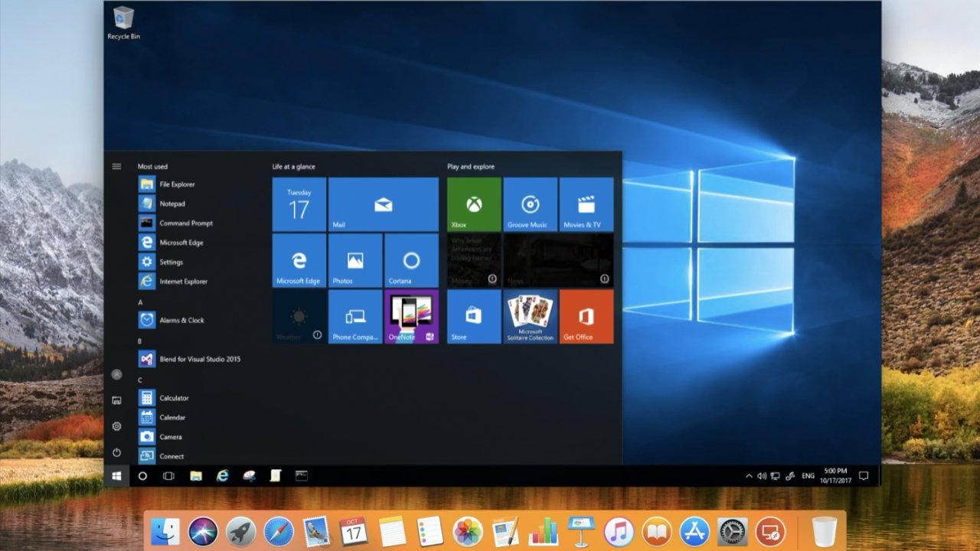Click the Windows Start button
Screen dimensions: 980x551
point(116,476)
